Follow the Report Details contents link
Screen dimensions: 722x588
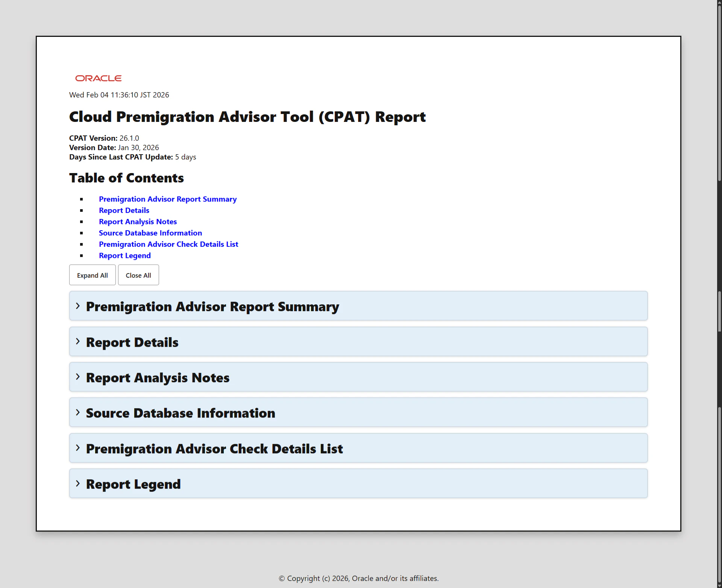(x=124, y=210)
